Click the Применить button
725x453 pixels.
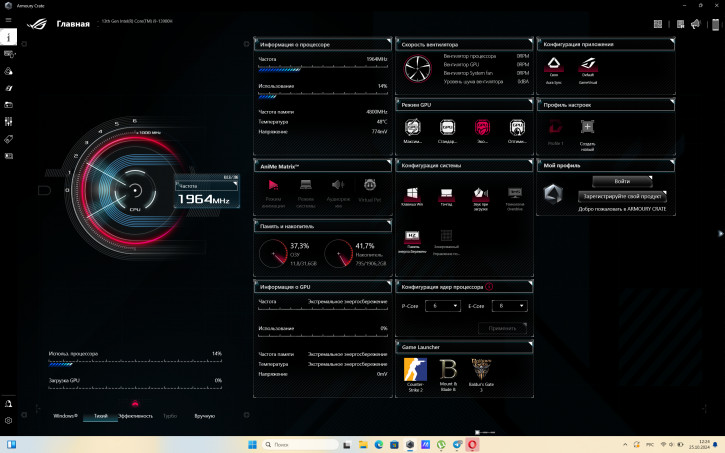pyautogui.click(x=502, y=328)
